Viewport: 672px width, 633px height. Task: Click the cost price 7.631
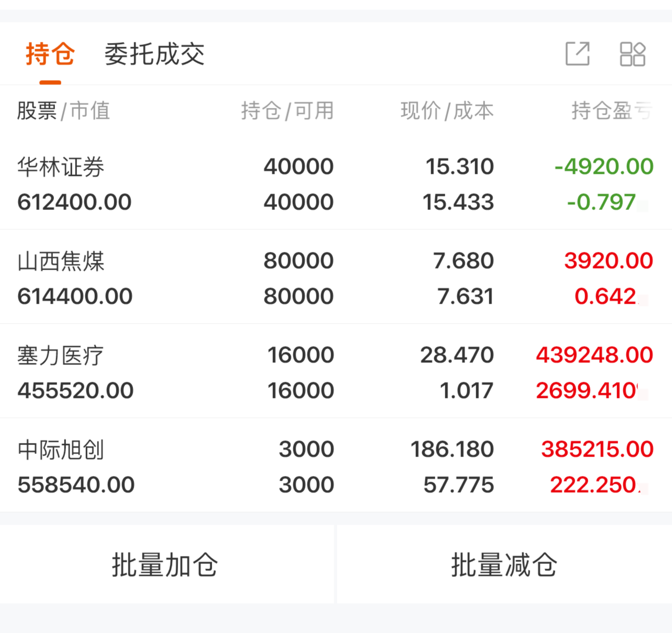(x=466, y=296)
